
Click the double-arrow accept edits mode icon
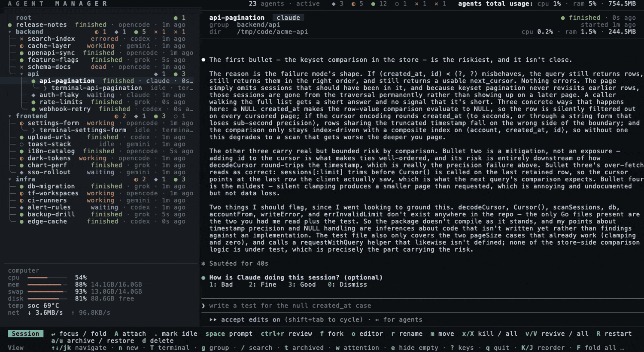213,320
